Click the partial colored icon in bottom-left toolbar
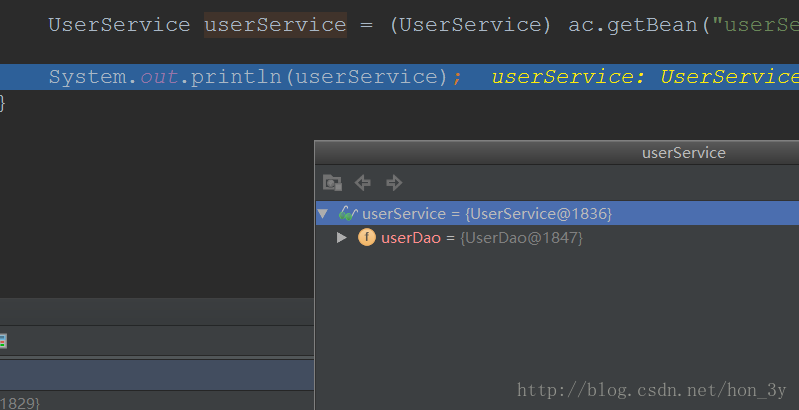 pyautogui.click(x=3, y=341)
